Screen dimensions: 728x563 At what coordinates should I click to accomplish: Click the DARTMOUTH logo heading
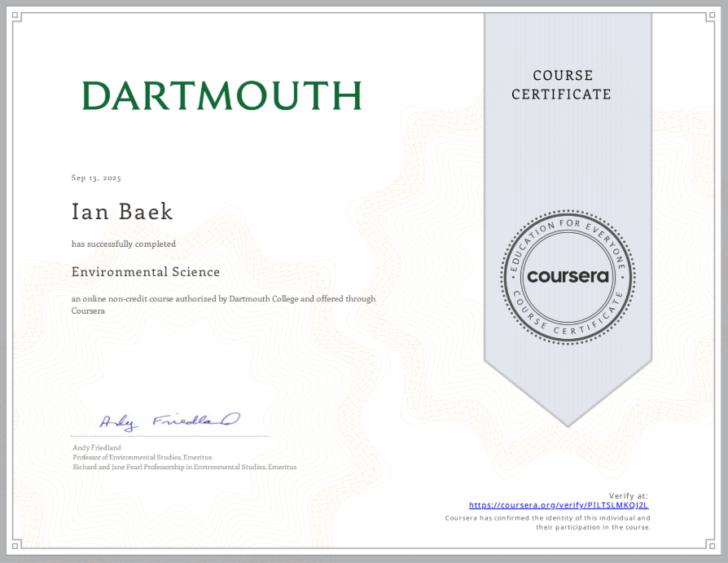[222, 95]
